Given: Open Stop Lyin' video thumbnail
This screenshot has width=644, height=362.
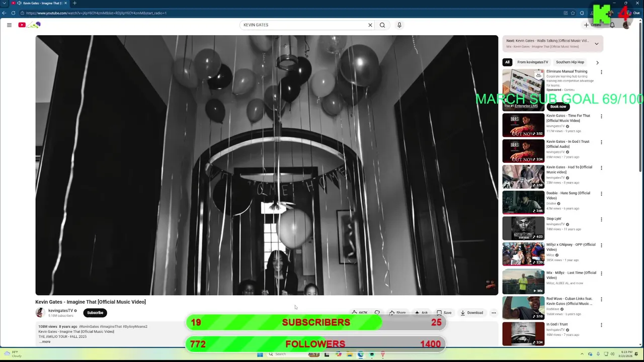Looking at the screenshot, I should tap(523, 228).
